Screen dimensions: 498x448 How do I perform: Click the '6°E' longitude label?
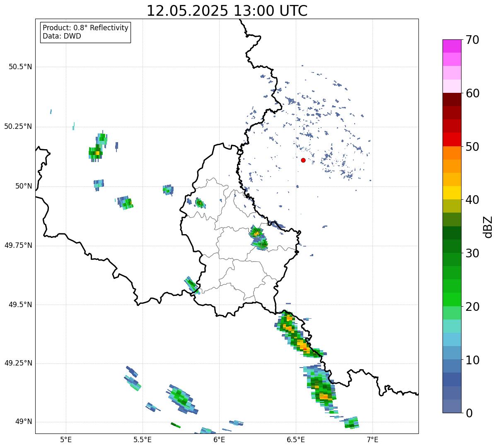click(219, 439)
